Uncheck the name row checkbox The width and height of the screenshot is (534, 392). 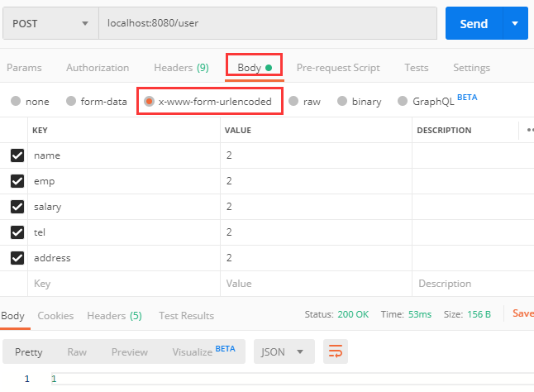[x=17, y=155]
